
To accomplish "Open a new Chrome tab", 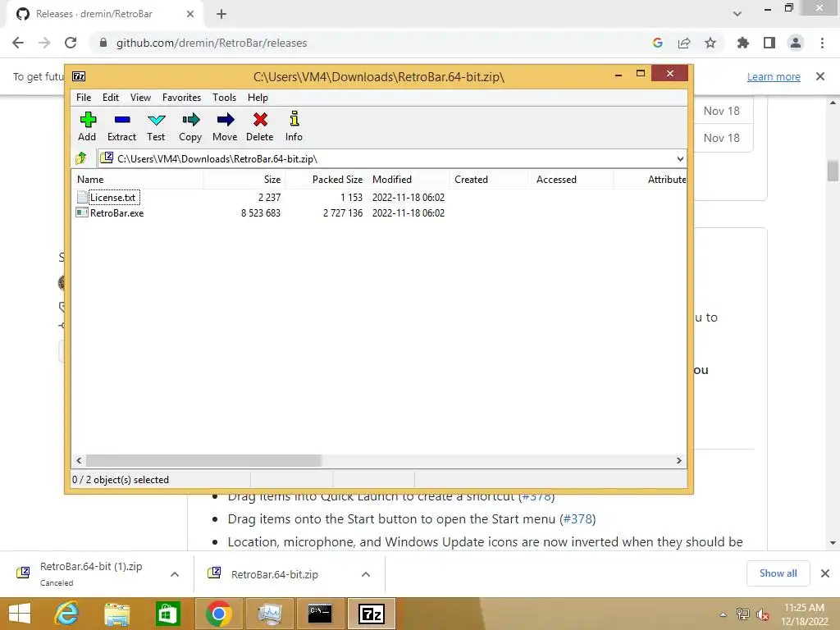I will (x=221, y=14).
